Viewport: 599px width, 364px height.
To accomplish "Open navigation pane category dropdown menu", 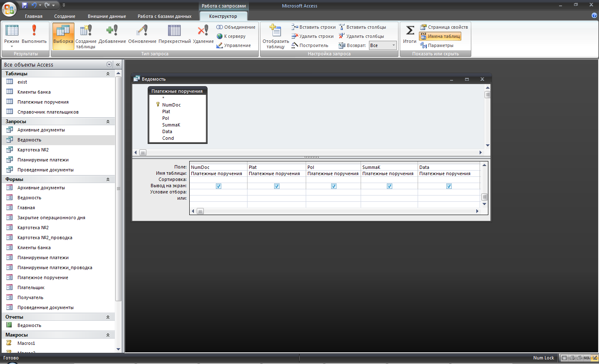I will pyautogui.click(x=109, y=64).
